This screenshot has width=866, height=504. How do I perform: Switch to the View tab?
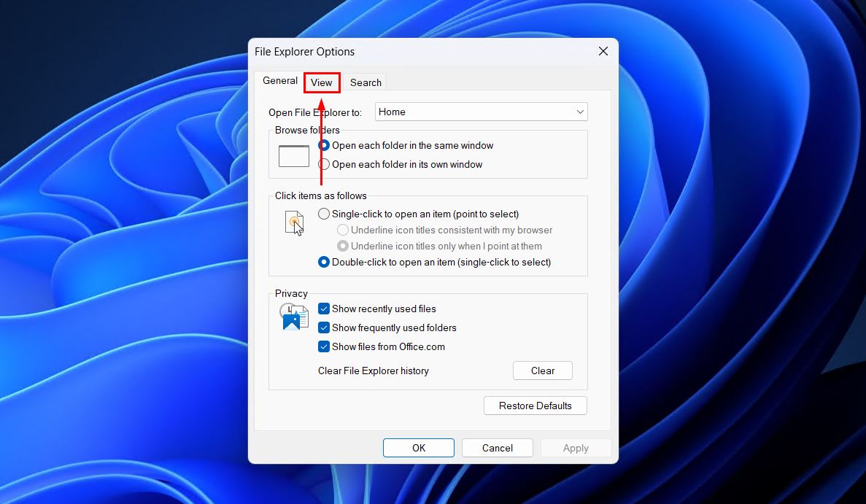[x=321, y=82]
